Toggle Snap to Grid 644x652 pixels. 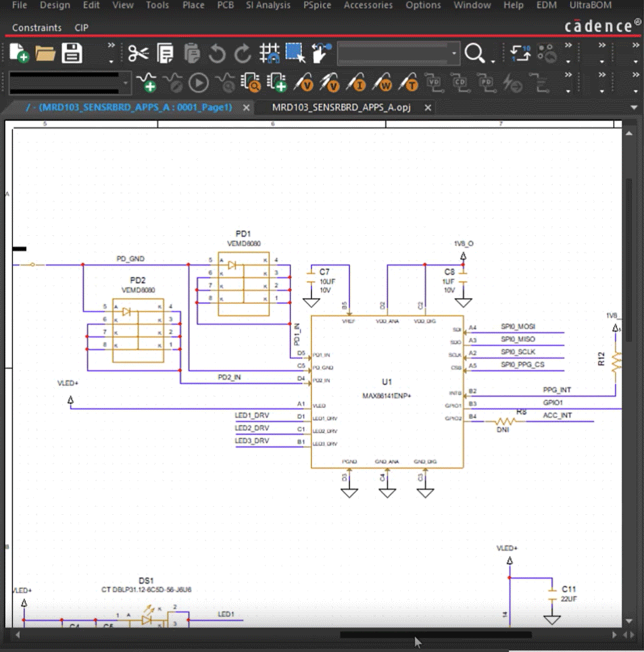(270, 53)
